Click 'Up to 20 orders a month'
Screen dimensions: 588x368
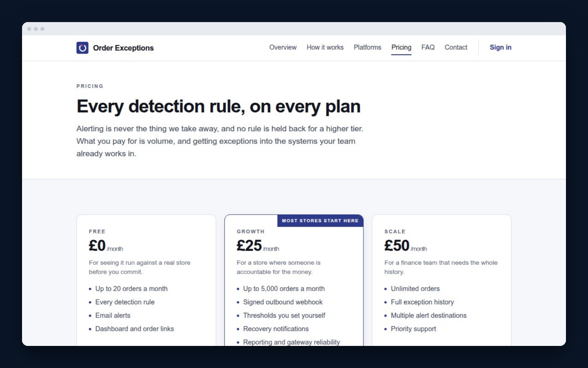click(x=131, y=289)
